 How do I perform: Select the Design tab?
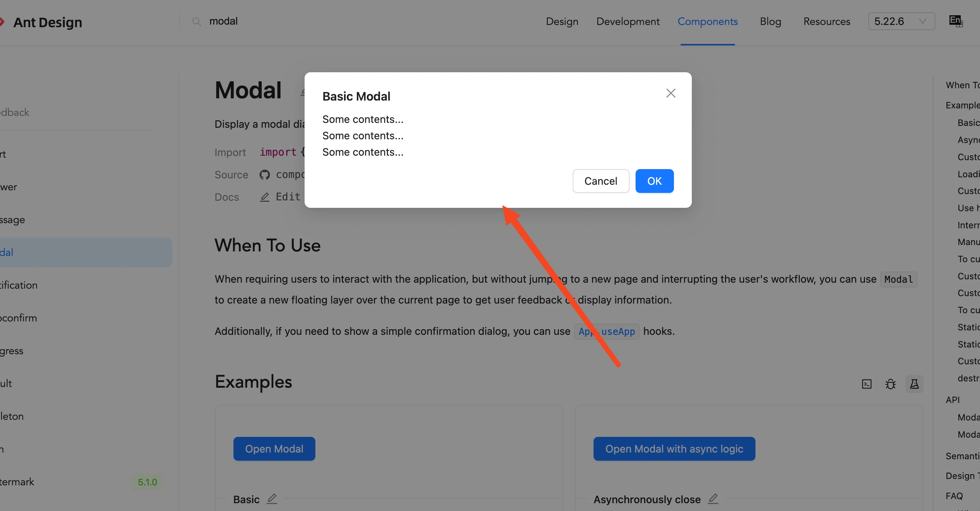tap(561, 21)
